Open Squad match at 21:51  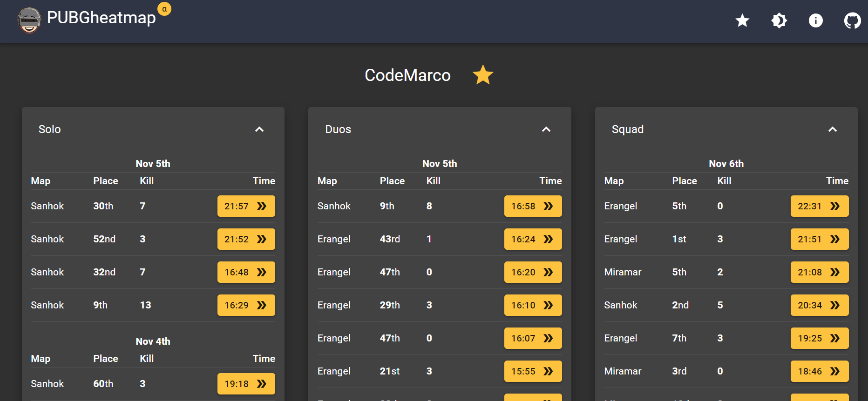820,239
